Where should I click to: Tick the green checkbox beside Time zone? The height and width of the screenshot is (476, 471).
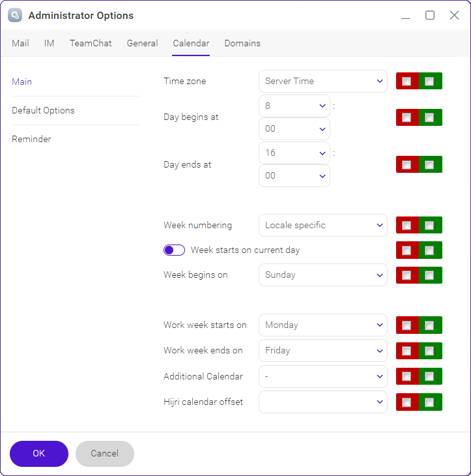pos(429,82)
